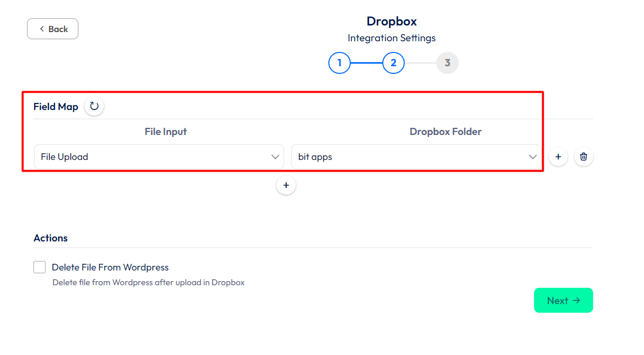
Task: Go to step 1 of the wizard
Action: [x=340, y=63]
